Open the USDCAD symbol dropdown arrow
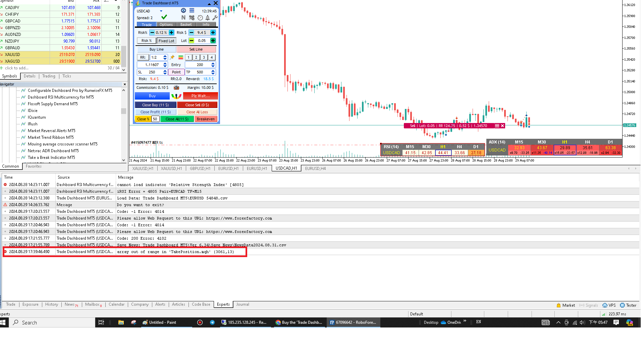Image resolution: width=644 pixels, height=362 pixels. click(161, 11)
